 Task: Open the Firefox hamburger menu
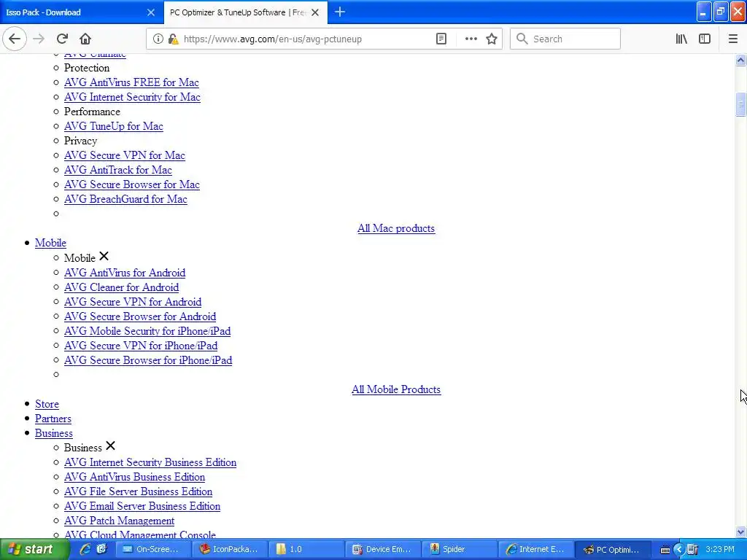coord(732,39)
